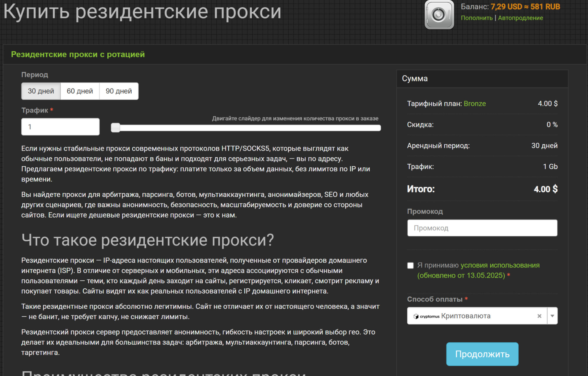The image size is (588, 376).
Task: Select the 60 дней rental period
Action: [80, 91]
